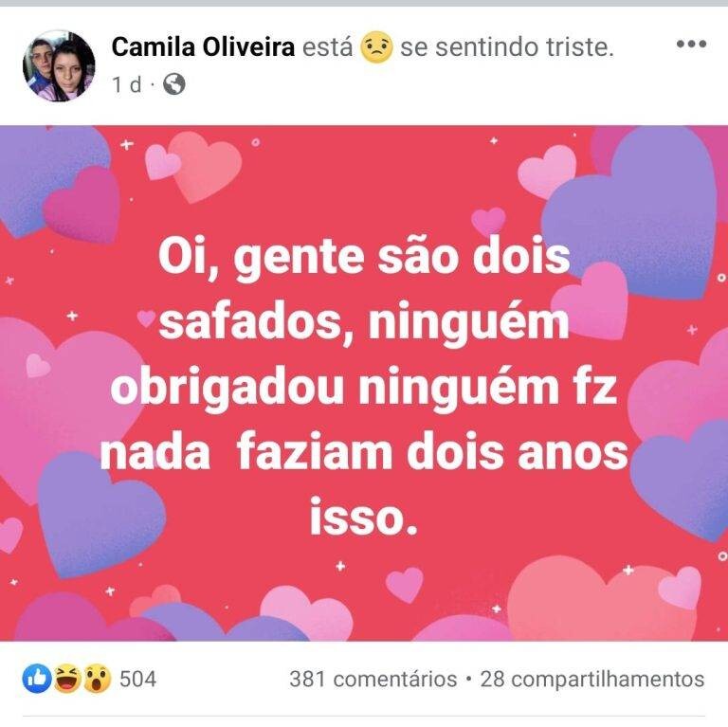View the 504 reactions list
The image size is (728, 727).
click(x=137, y=679)
